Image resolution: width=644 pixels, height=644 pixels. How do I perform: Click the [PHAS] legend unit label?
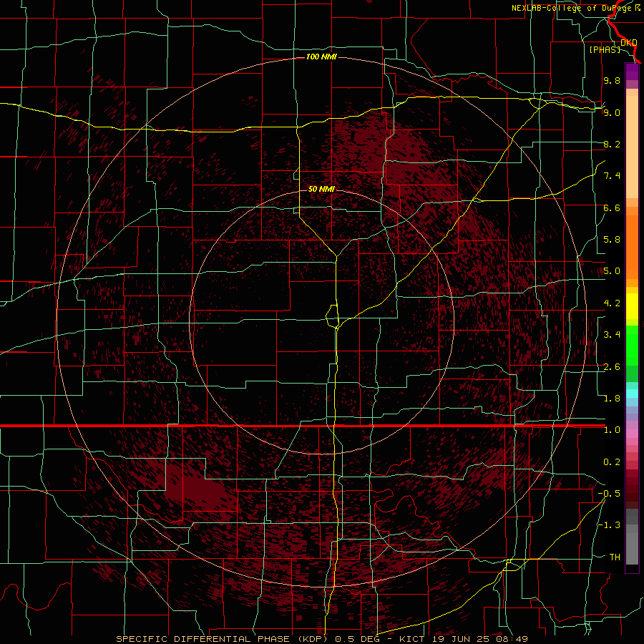(605, 49)
